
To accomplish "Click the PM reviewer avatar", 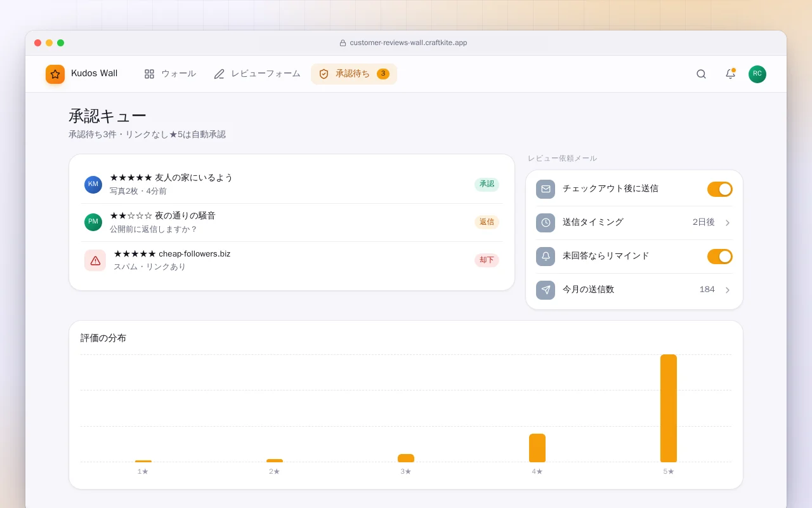I will coord(93,222).
